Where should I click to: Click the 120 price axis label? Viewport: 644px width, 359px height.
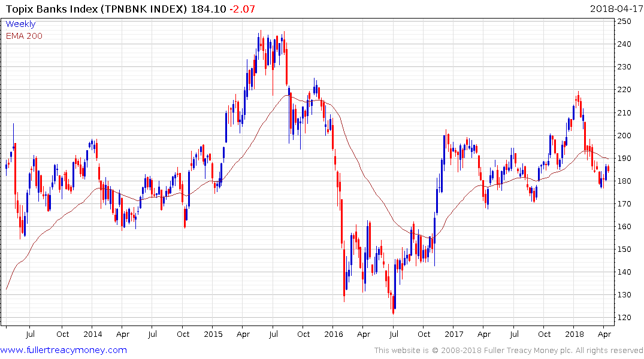[x=624, y=318]
